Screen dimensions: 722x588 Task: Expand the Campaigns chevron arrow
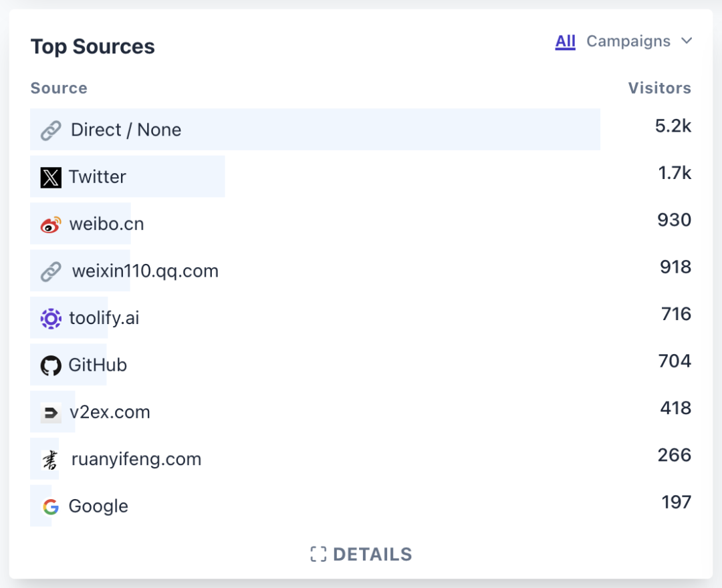pos(687,41)
